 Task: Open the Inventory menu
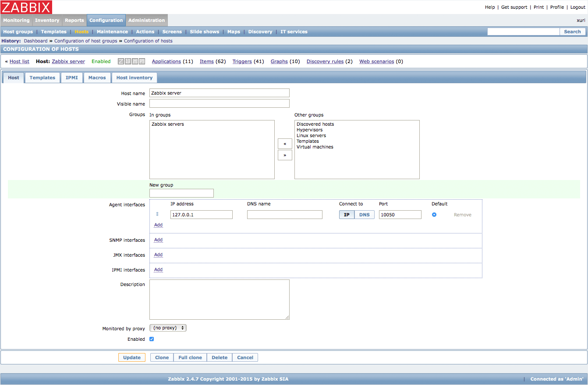pos(47,20)
